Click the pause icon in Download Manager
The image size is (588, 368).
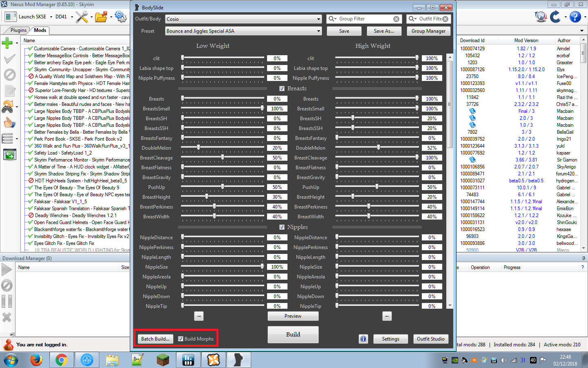7,301
